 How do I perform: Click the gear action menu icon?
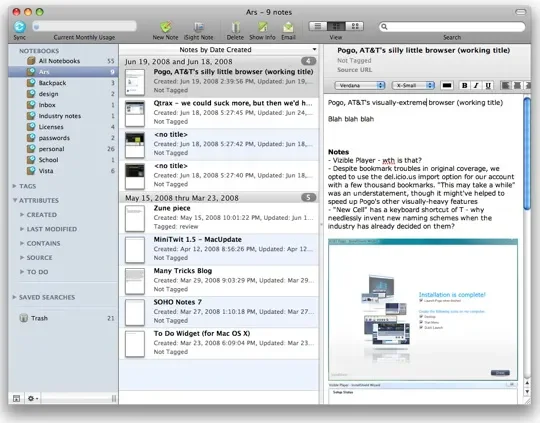[33, 399]
